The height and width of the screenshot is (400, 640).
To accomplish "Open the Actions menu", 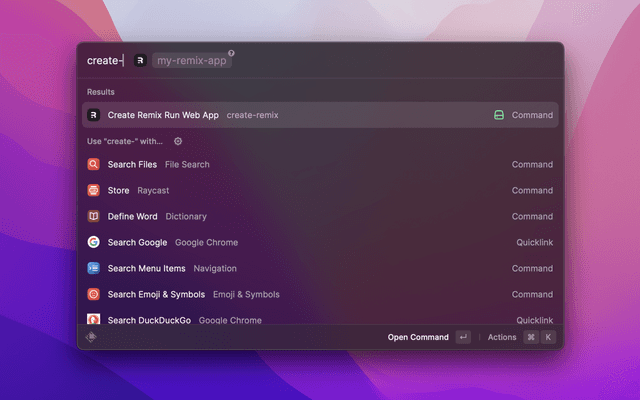I will click(502, 338).
